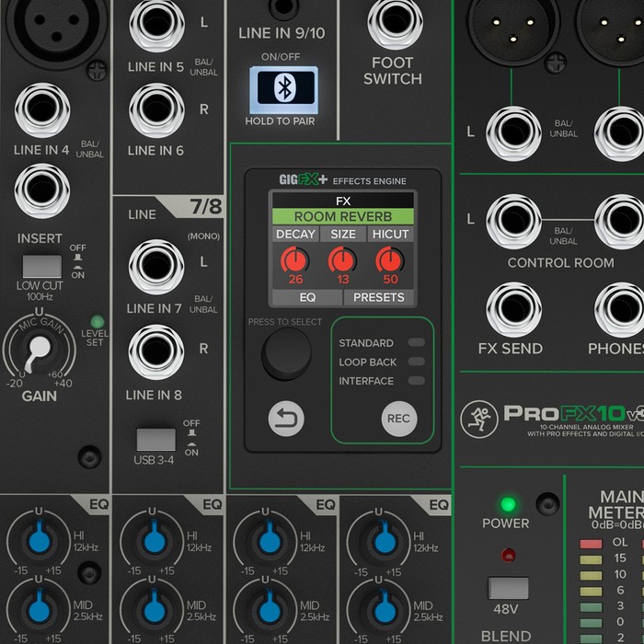
Task: Turn the MID 2.5kHz knob in rightmost EQ strip
Action: pos(385,609)
